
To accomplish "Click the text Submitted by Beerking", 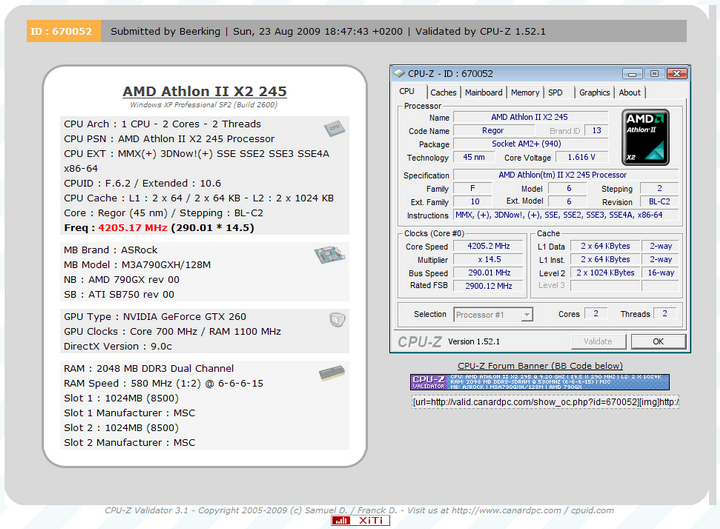I will (165, 31).
